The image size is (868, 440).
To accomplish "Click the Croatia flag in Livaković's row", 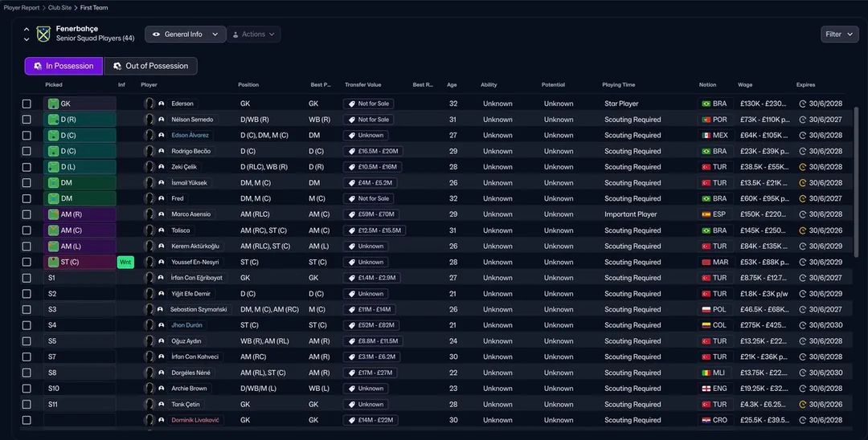I will (x=706, y=420).
